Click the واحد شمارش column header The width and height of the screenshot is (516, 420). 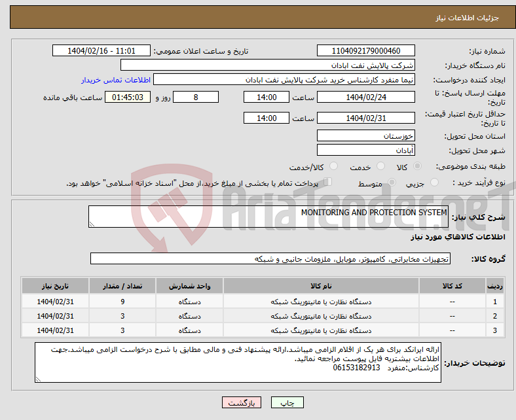(189, 286)
